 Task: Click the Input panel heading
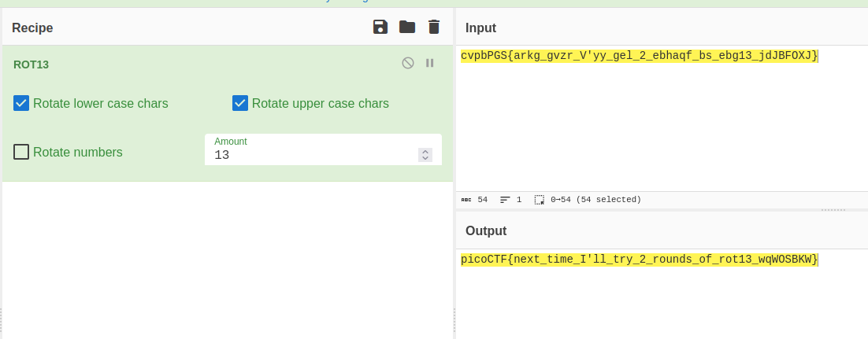pyautogui.click(x=481, y=28)
